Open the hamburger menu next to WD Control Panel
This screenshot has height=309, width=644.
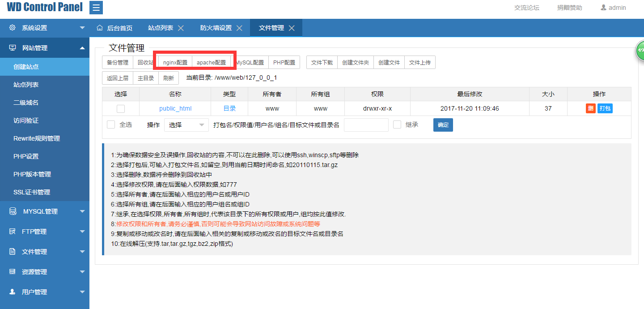(x=96, y=8)
